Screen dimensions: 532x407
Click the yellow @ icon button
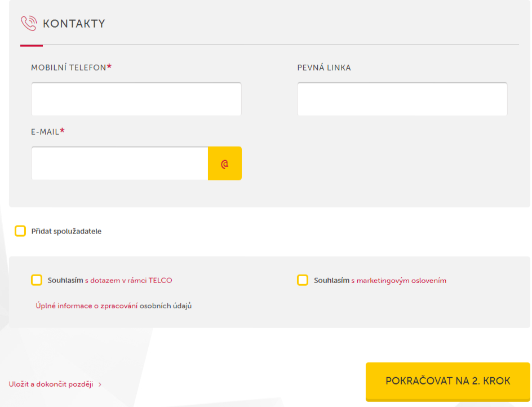click(224, 163)
